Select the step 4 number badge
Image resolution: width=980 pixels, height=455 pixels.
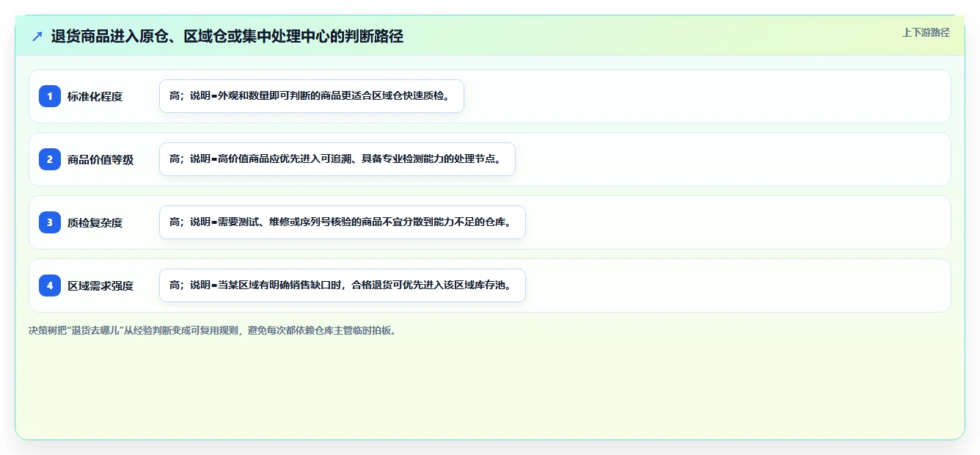click(50, 285)
